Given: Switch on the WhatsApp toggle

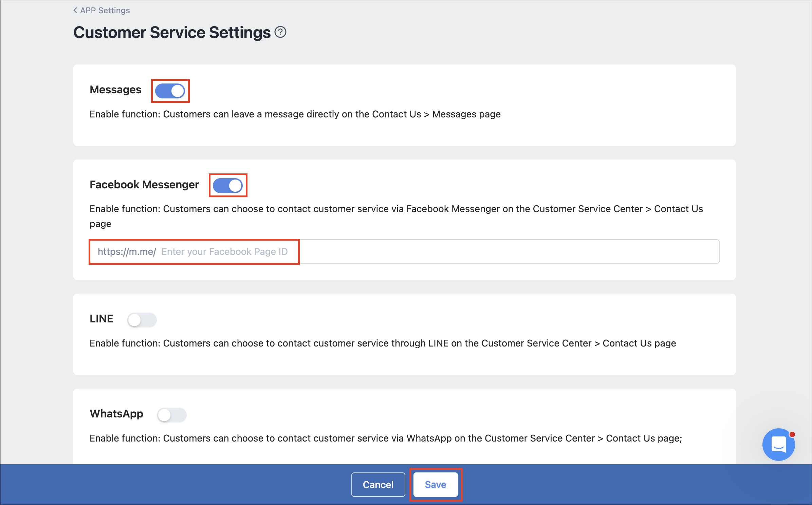Looking at the screenshot, I should tap(172, 415).
